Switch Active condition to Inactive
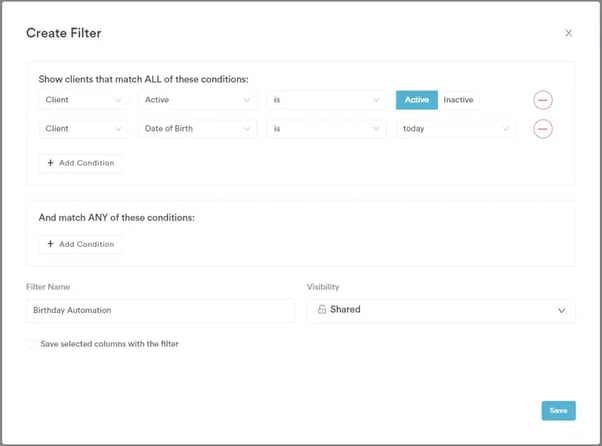 (x=459, y=100)
